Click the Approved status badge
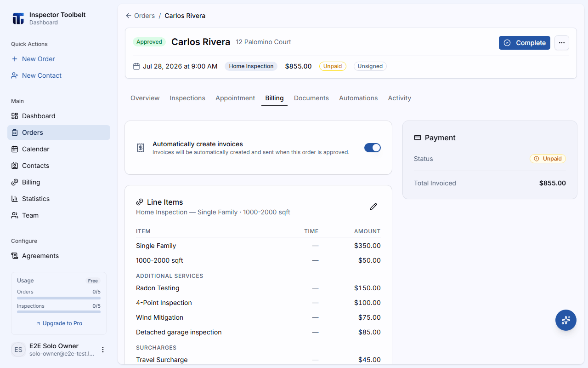 [x=149, y=42]
